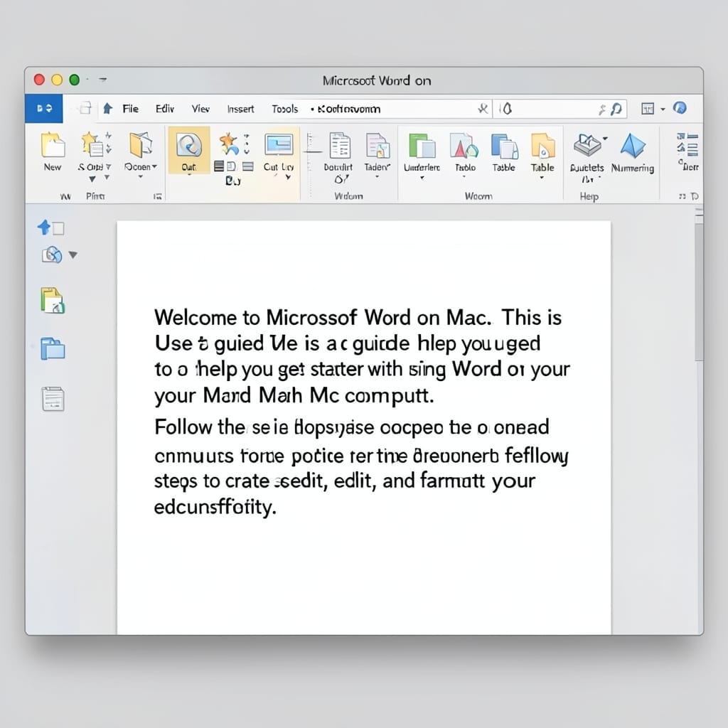Click the magnifier search icon
The image size is (728, 728).
616,109
